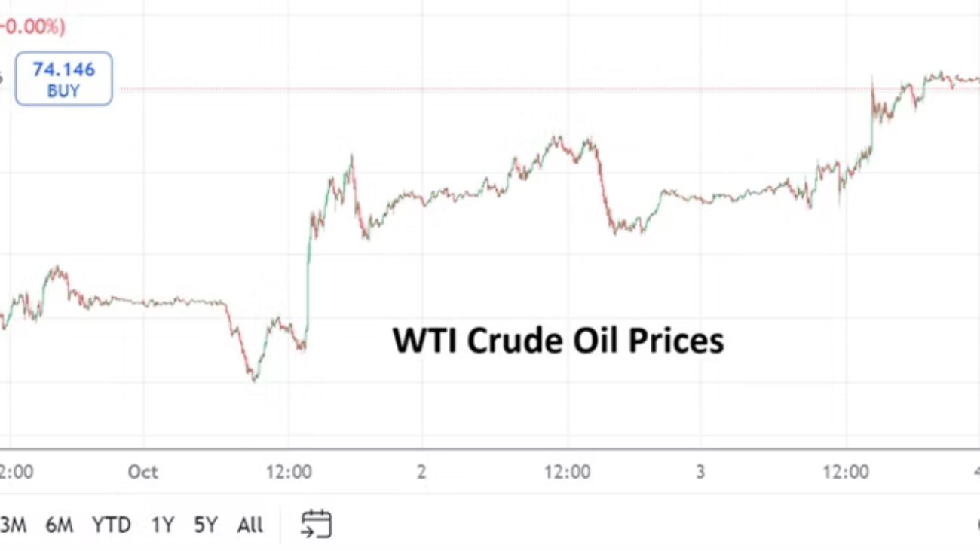Click the price number 74.146
The image size is (980, 551).
(x=64, y=70)
